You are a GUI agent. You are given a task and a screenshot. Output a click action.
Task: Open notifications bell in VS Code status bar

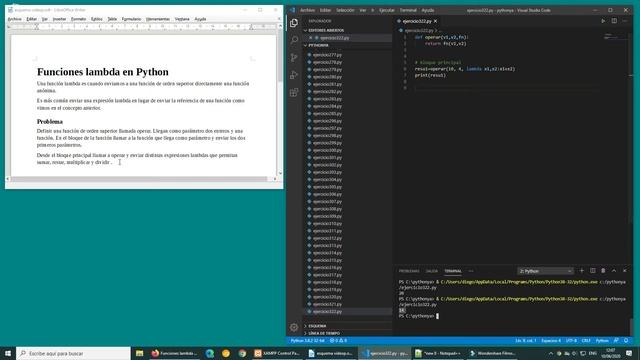pos(626,340)
